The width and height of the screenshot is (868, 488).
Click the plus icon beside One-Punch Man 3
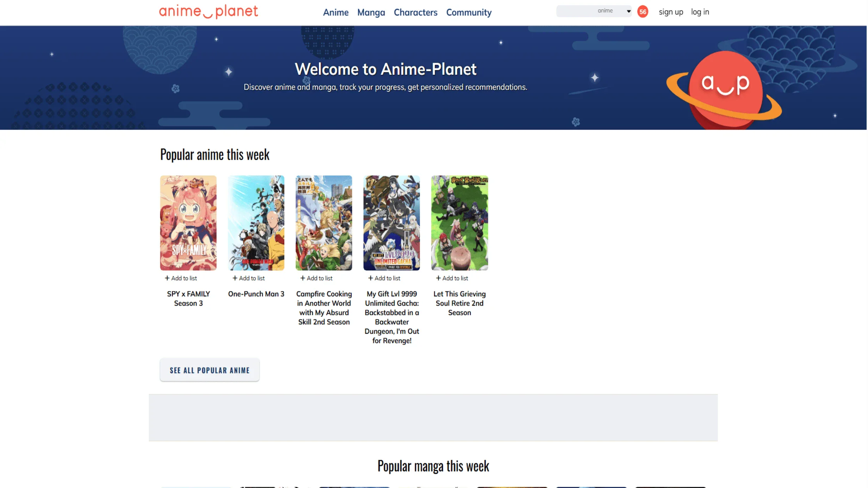(235, 278)
